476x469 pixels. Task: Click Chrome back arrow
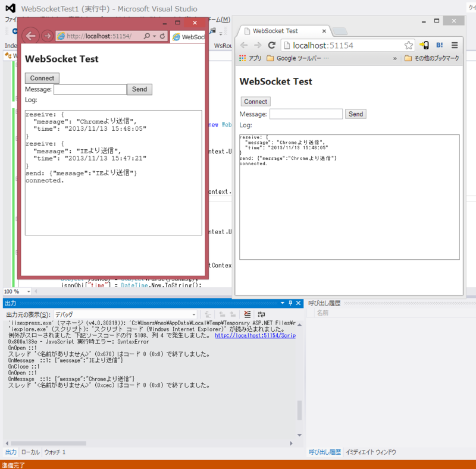pos(244,46)
